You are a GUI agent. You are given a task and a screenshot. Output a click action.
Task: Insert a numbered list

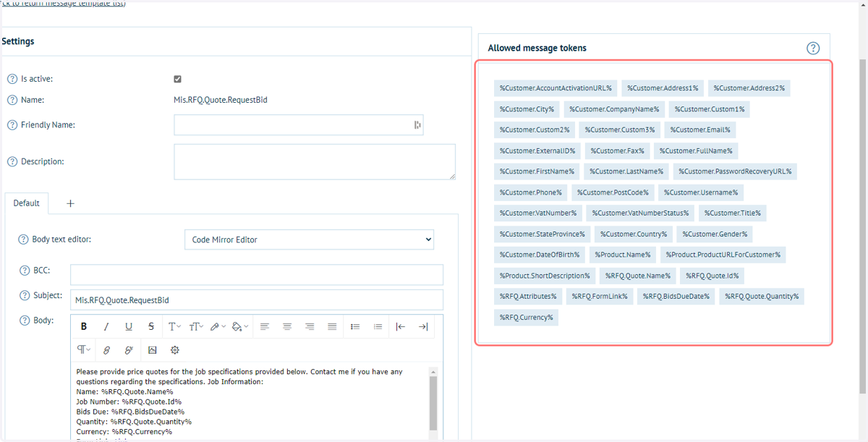pyautogui.click(x=378, y=327)
